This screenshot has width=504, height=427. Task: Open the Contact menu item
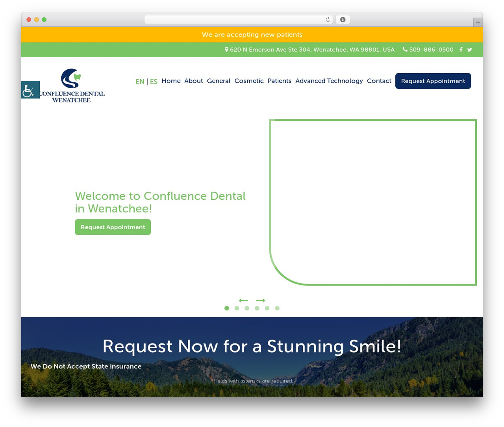(x=379, y=81)
